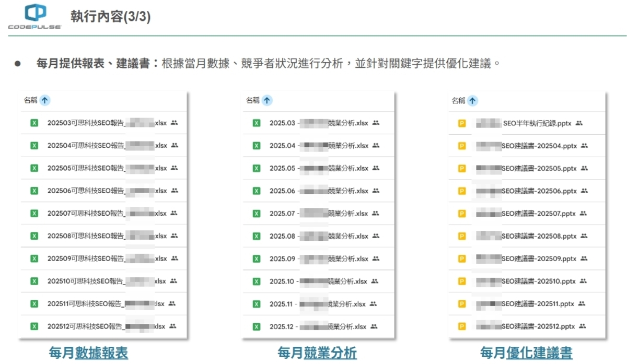Viewport: 627px width, 364px height.
Task: Toggle sort arrow in the middle file list
Action: (267, 100)
